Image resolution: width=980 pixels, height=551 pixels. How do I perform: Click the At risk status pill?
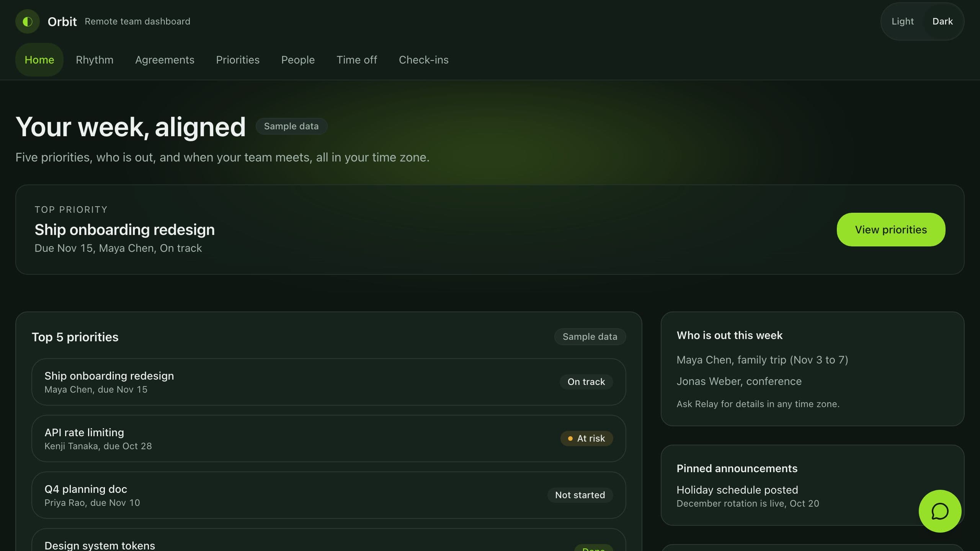click(x=586, y=439)
